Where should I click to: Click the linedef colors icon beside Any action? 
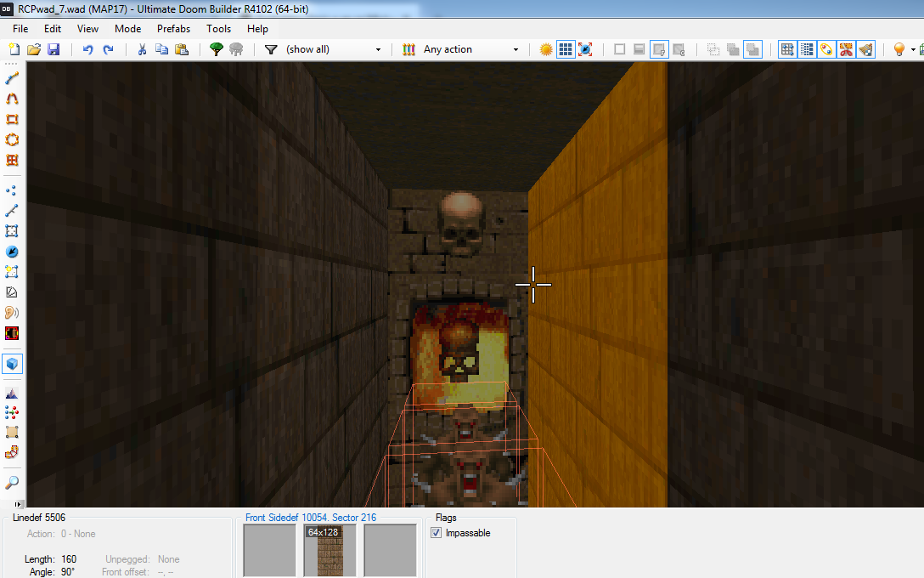pos(409,49)
